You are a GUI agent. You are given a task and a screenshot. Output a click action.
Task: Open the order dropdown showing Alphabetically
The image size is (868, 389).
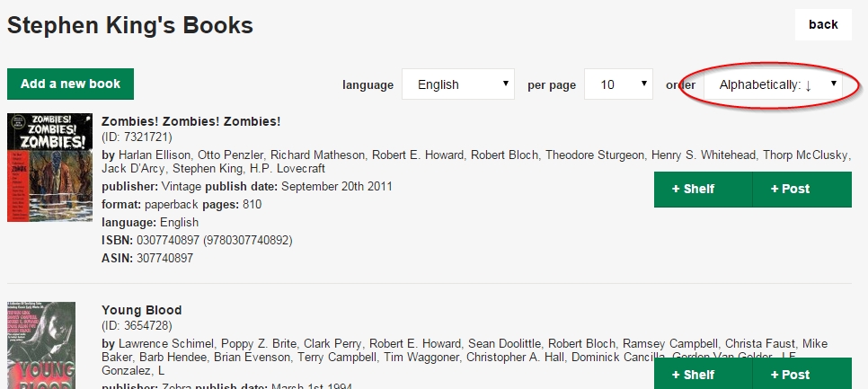coord(773,84)
